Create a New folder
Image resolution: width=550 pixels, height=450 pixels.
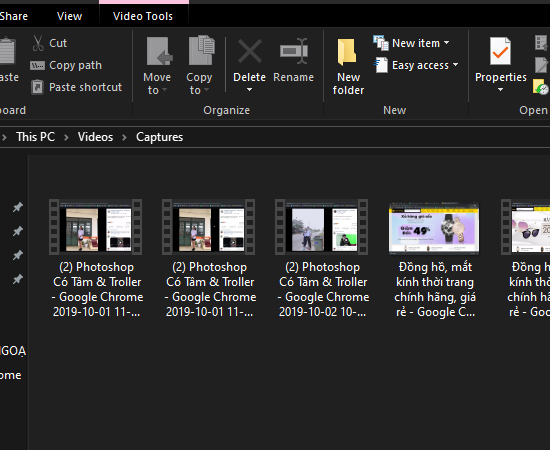(347, 67)
